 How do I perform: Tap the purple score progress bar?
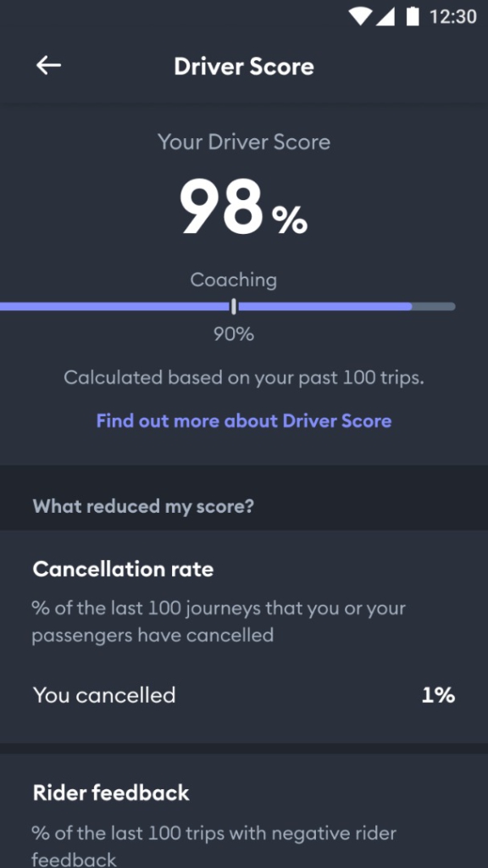(227, 306)
